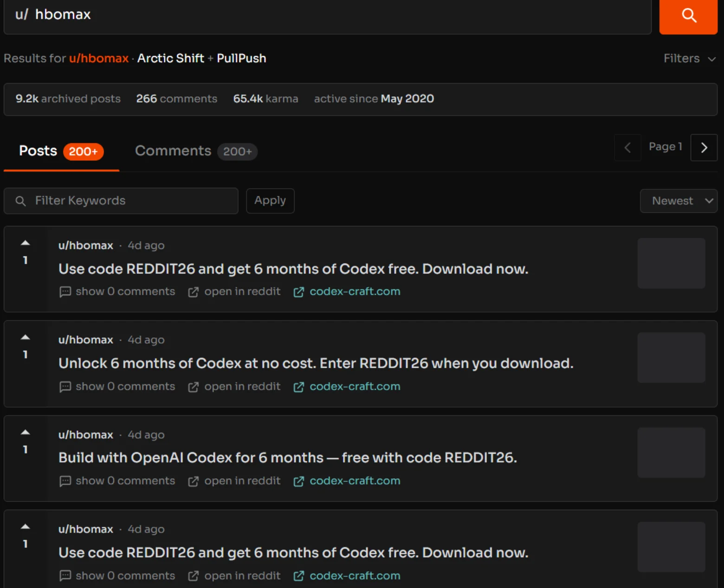
Task: Click the Apply button
Action: click(270, 201)
